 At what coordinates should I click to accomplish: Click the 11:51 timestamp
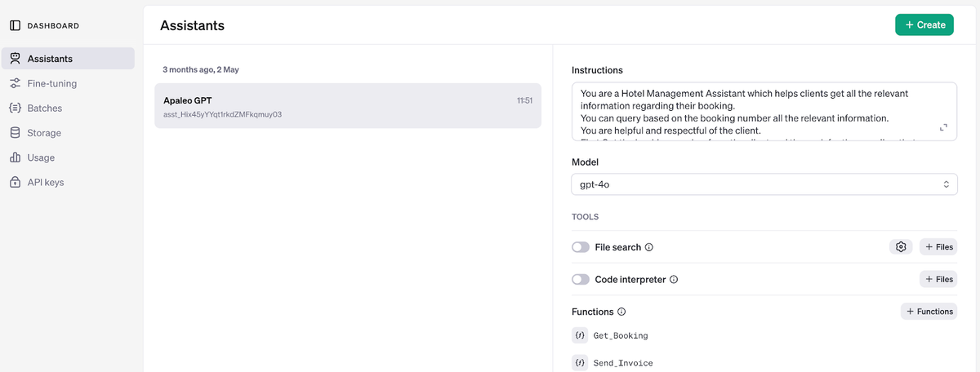pos(524,100)
